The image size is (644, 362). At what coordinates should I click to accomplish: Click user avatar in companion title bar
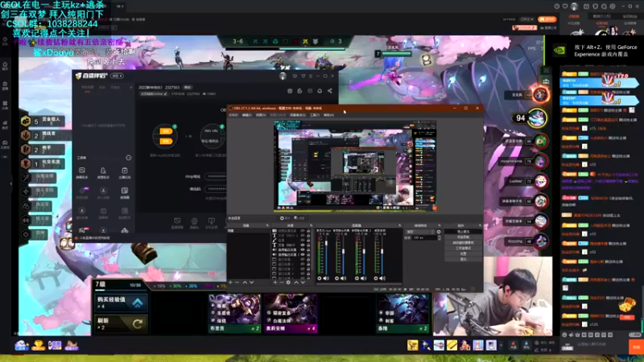[x=283, y=76]
